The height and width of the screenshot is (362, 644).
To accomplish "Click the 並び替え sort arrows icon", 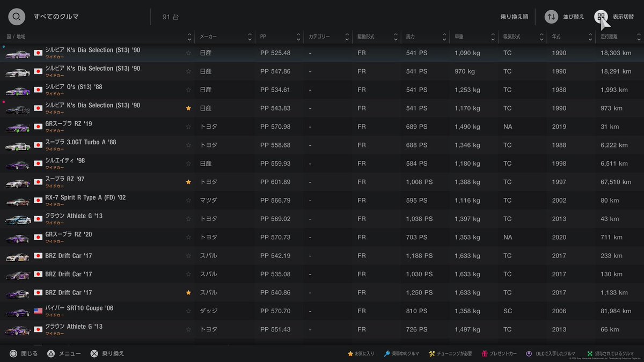I will tap(551, 17).
